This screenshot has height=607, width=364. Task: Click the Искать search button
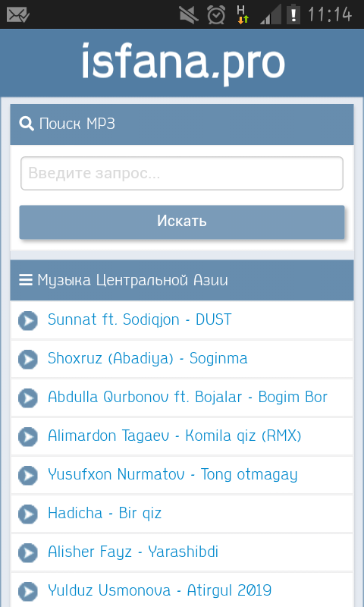tap(182, 222)
